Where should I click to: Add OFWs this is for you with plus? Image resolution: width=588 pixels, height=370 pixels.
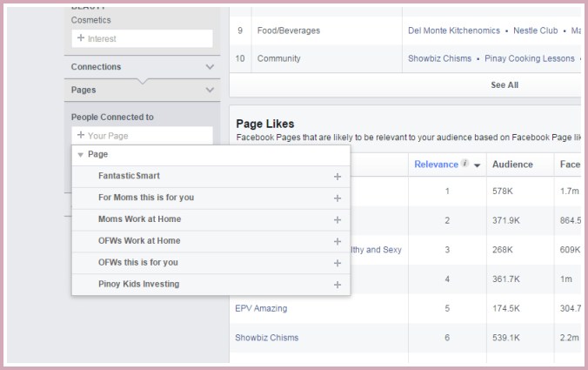(337, 263)
